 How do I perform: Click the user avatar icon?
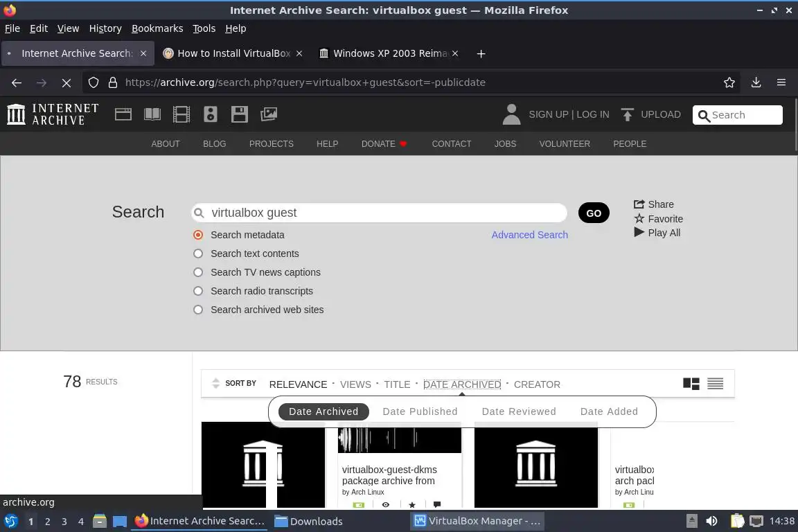(x=511, y=114)
